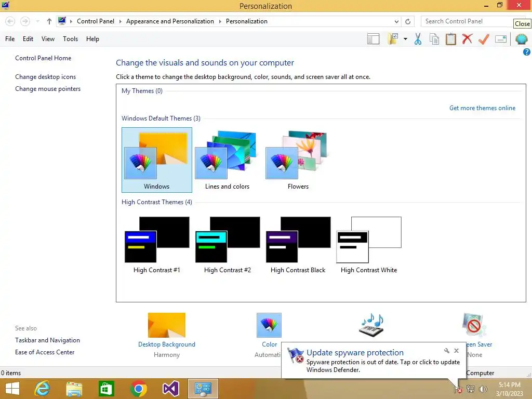Viewport: 532px width, 399px height.
Task: Click the Properties toolbar icon
Action: coord(501,39)
